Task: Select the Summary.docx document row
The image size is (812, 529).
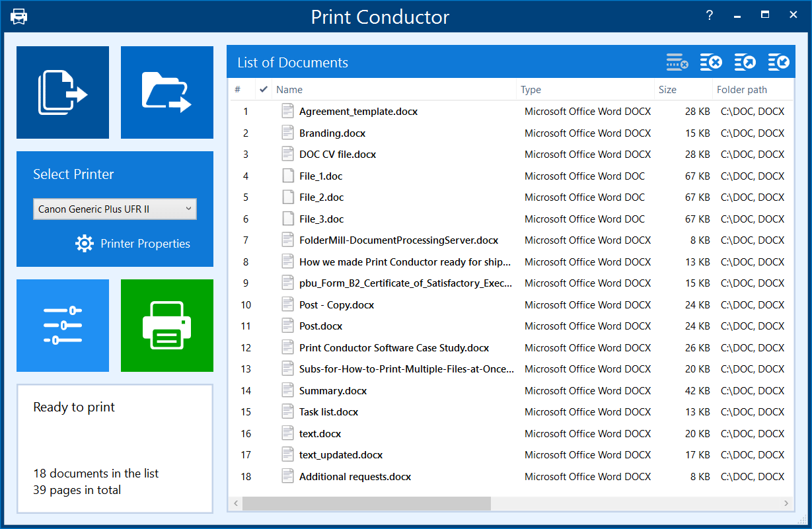Action: coord(333,391)
